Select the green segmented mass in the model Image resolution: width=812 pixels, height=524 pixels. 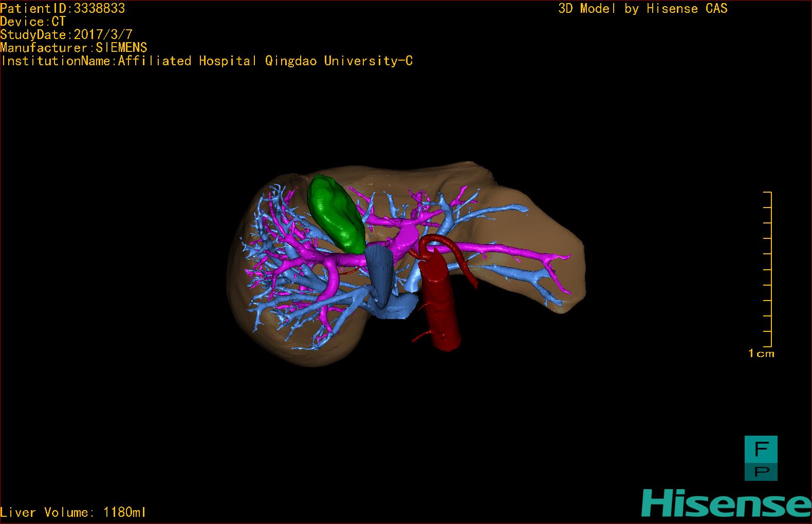tap(336, 214)
